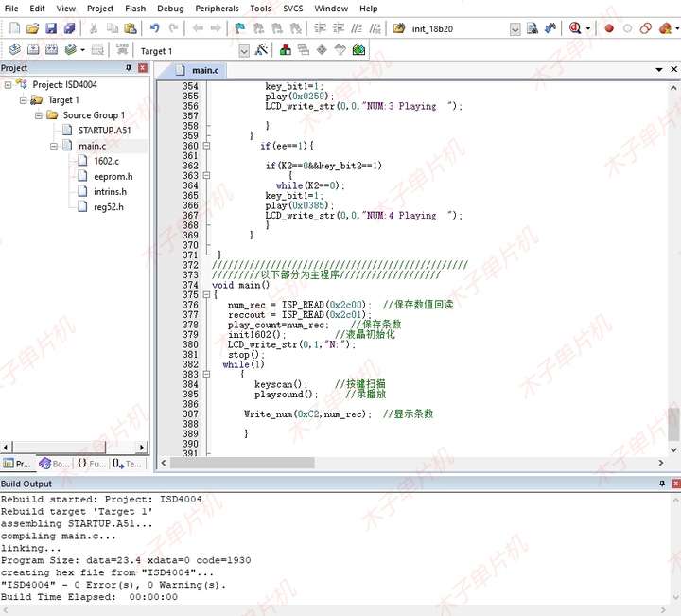681x616 pixels.
Task: Collapse the Source Group 1 node
Action: pos(39,115)
